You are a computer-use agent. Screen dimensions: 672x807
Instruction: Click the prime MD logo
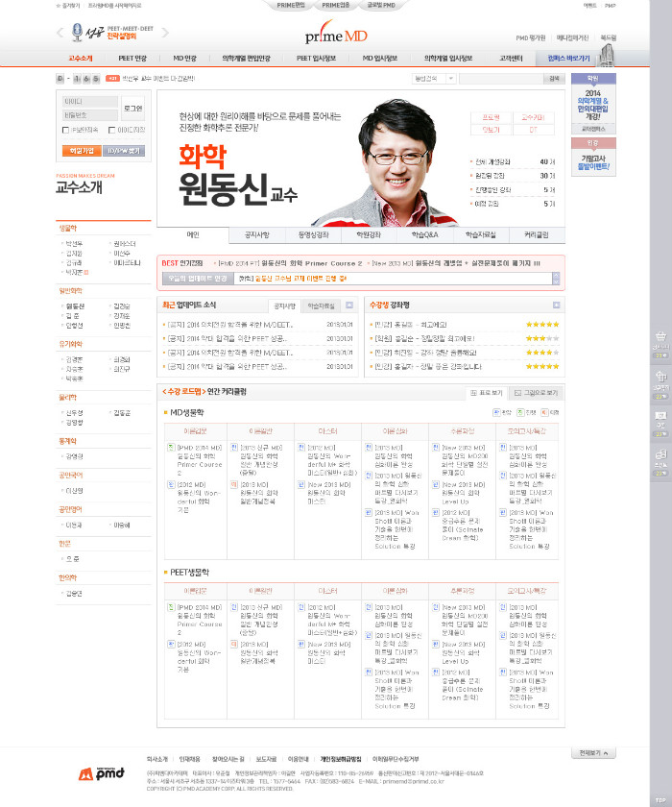[x=336, y=34]
